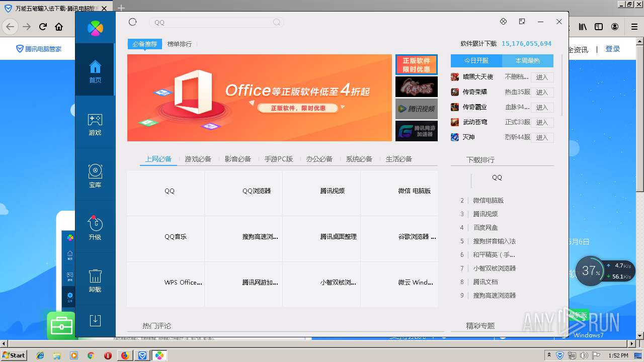
Task: Open the 腾讯桌面整理 software tile
Action: tap(321, 239)
